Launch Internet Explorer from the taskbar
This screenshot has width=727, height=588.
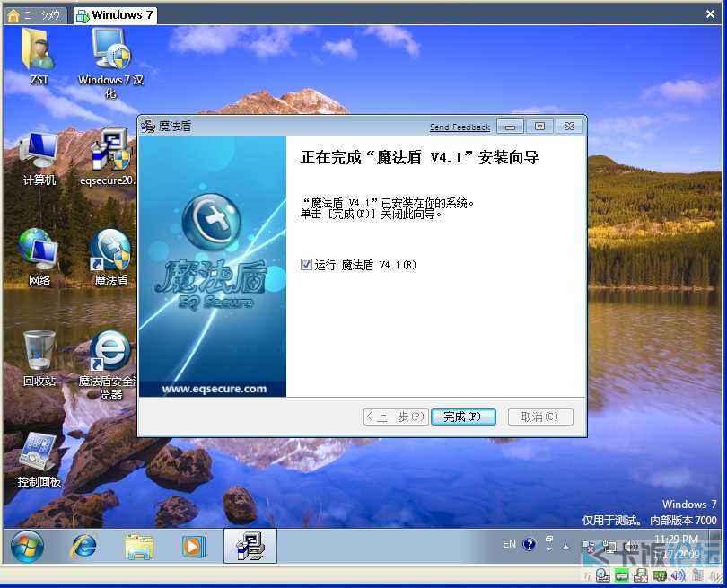coord(83,547)
